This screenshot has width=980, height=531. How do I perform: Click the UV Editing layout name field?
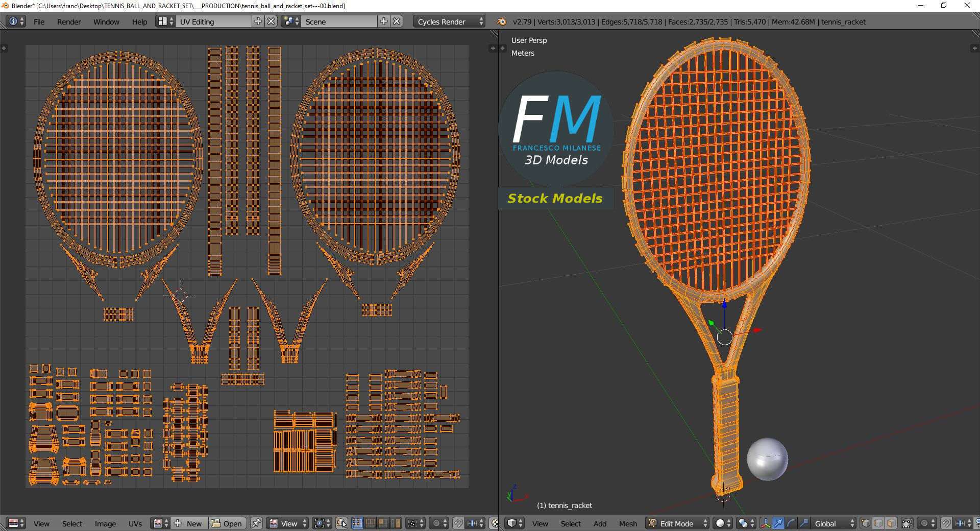[x=214, y=21]
